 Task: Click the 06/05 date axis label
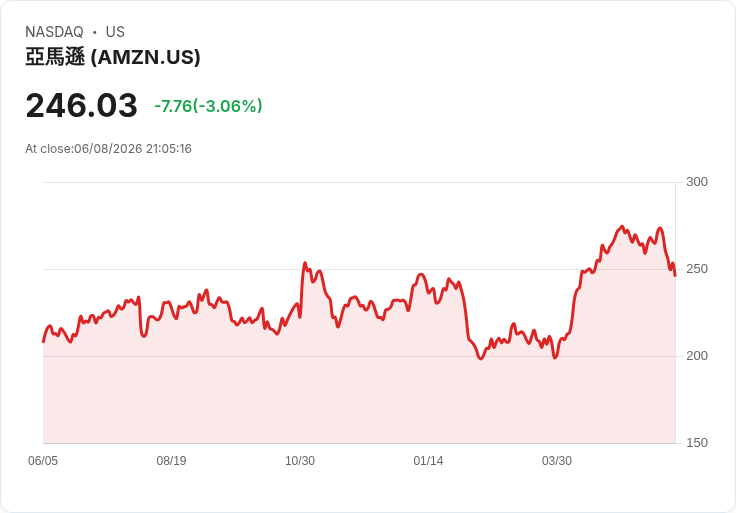click(x=43, y=461)
